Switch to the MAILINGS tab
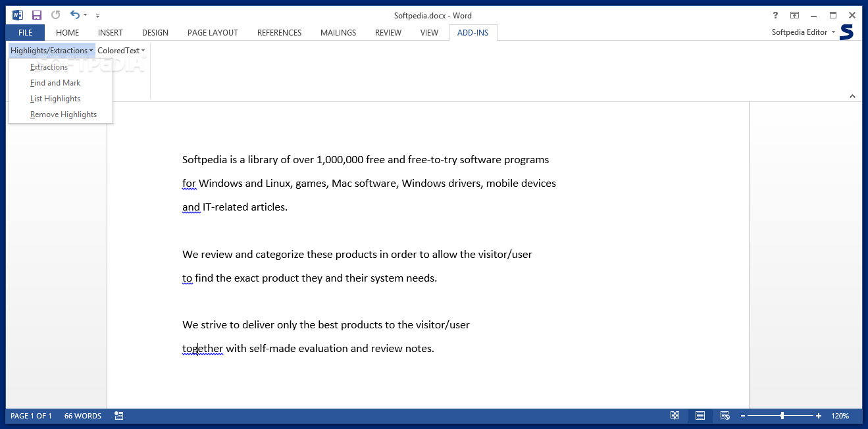This screenshot has width=868, height=429. point(338,32)
